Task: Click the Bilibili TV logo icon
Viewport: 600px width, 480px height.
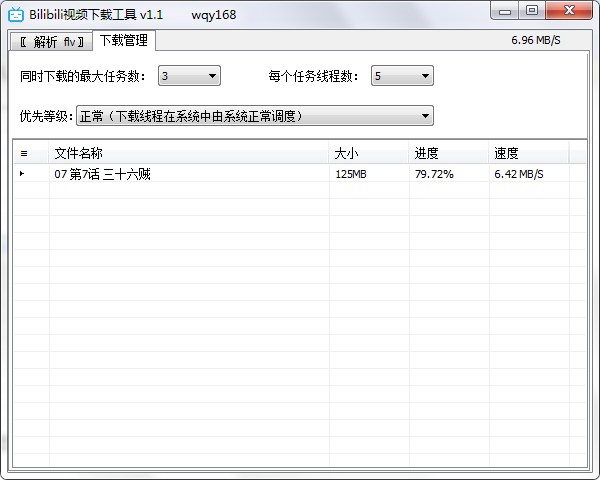Action: (x=16, y=15)
